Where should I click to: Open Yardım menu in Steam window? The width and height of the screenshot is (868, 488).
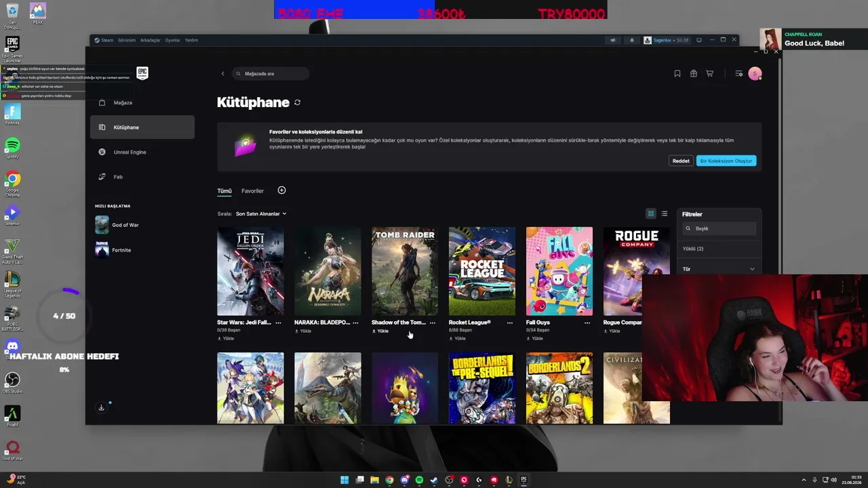coord(192,40)
